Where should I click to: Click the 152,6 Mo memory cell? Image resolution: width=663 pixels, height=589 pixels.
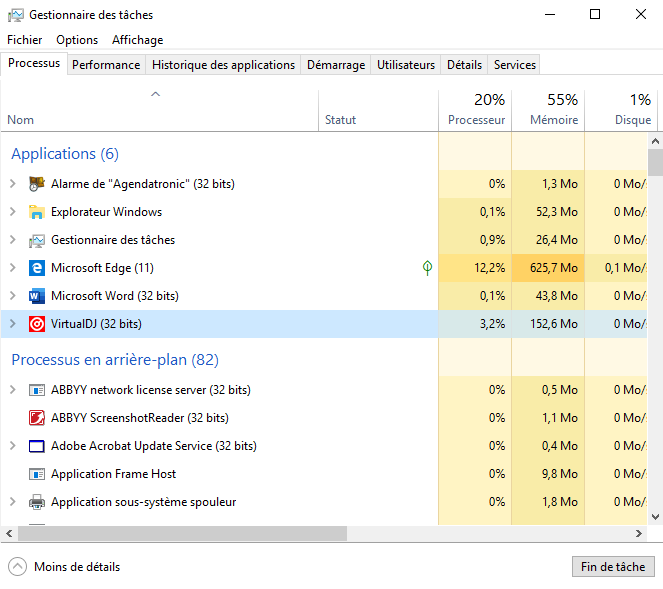[x=548, y=324]
